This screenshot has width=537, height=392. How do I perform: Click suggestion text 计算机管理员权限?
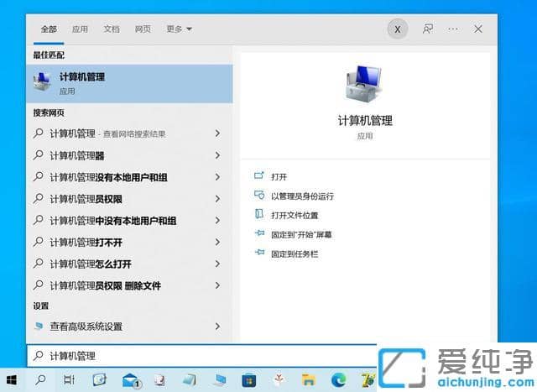tap(86, 199)
